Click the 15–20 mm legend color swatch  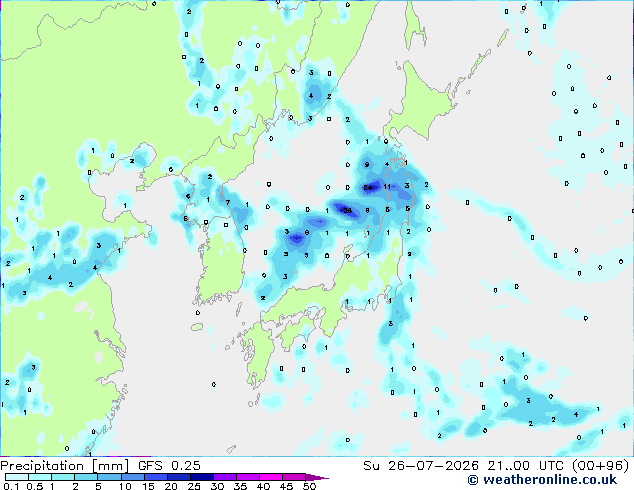pos(155,477)
